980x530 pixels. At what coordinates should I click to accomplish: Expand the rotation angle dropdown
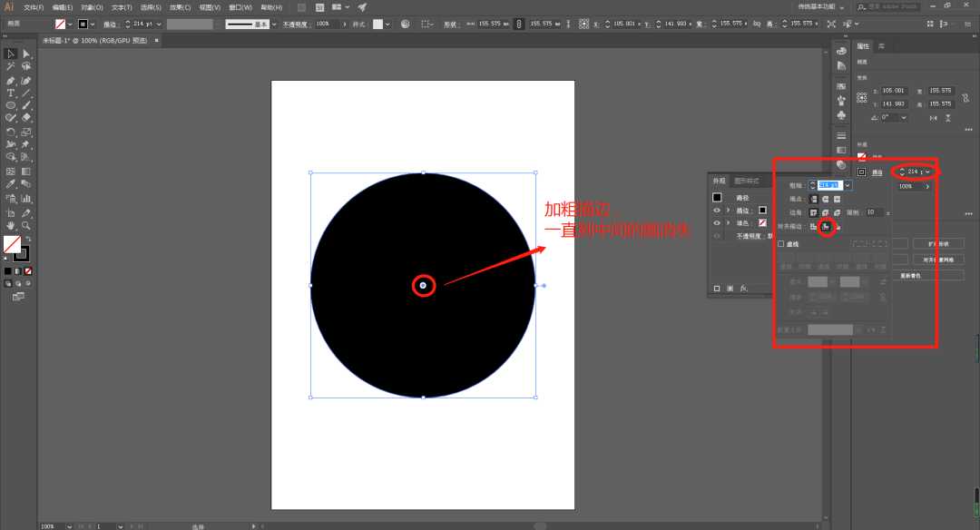coord(905,117)
